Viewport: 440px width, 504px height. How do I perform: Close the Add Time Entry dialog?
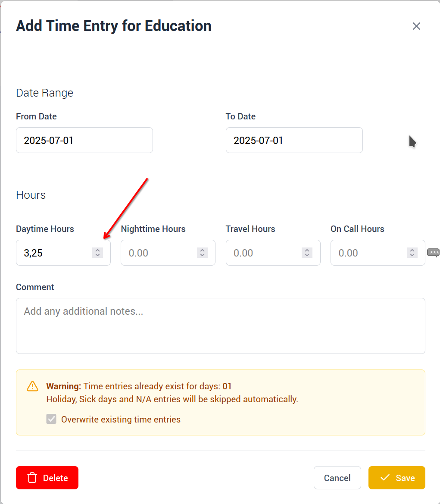point(416,26)
